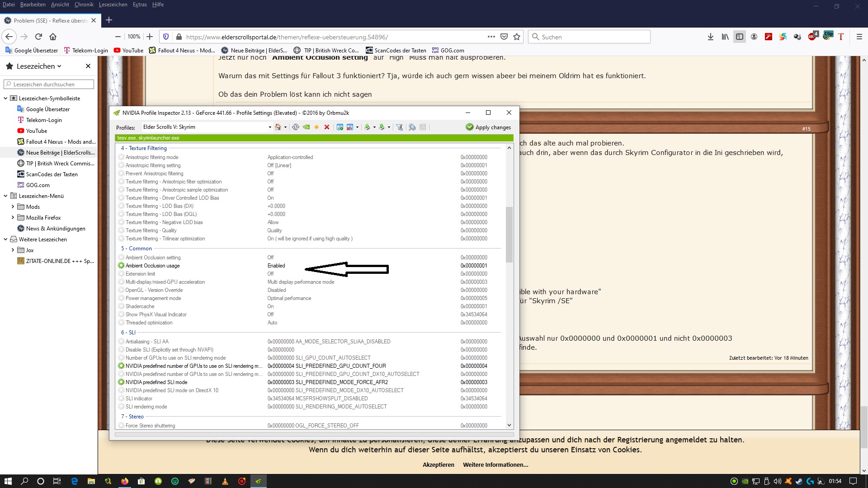Screen dimensions: 868x488
Task: Click the filter settings funnel icon
Action: [x=400, y=127]
